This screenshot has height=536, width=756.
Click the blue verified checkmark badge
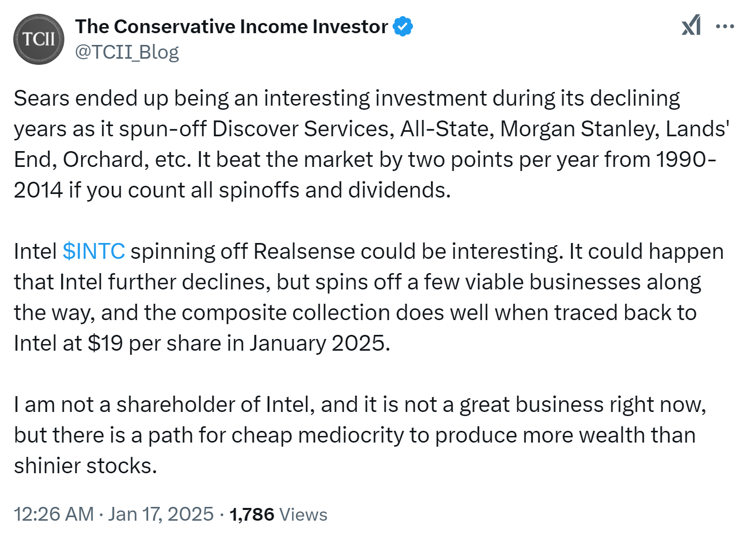403,27
